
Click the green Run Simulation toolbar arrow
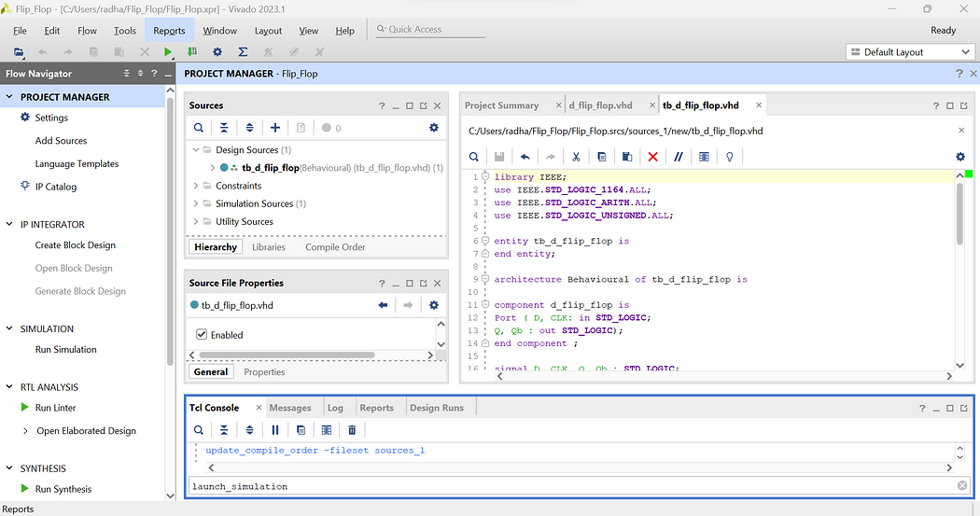pyautogui.click(x=167, y=52)
